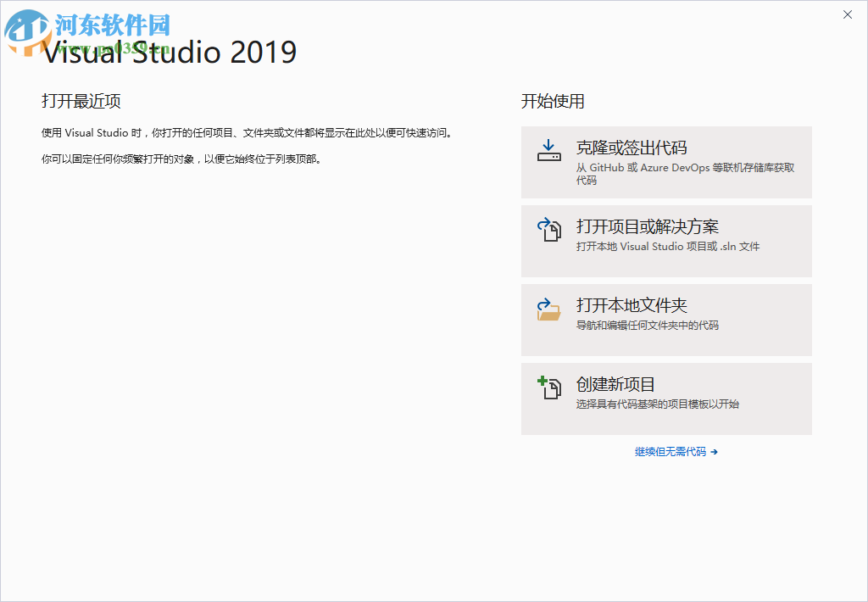Click the 打开最近项 section heading
The width and height of the screenshot is (868, 602).
point(82,100)
